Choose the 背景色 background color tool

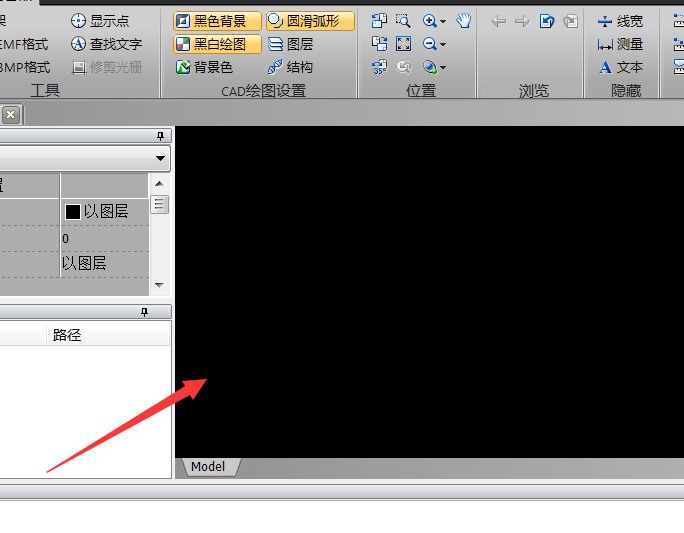coord(204,67)
